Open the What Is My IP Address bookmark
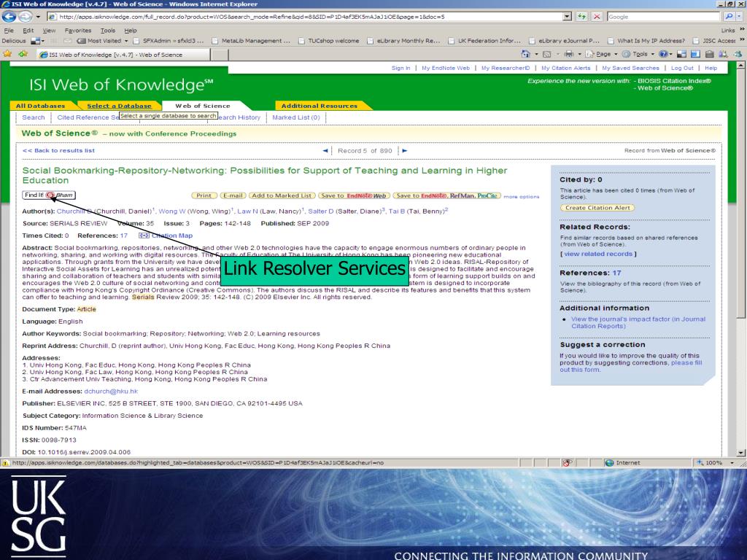The height and width of the screenshot is (560, 747). point(646,41)
